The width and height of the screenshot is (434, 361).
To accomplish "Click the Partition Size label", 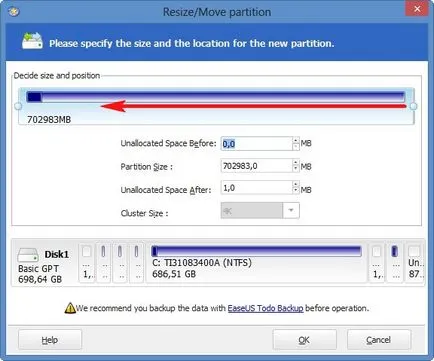I will (x=147, y=166).
